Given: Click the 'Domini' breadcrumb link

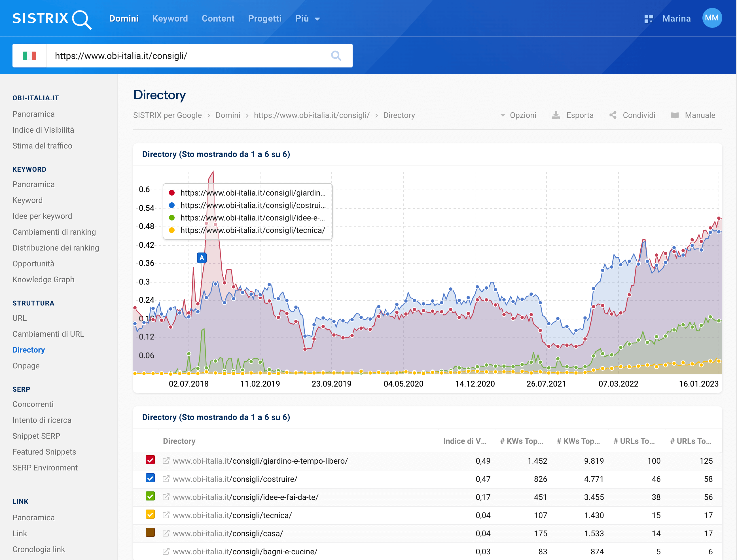Looking at the screenshot, I should (x=228, y=115).
